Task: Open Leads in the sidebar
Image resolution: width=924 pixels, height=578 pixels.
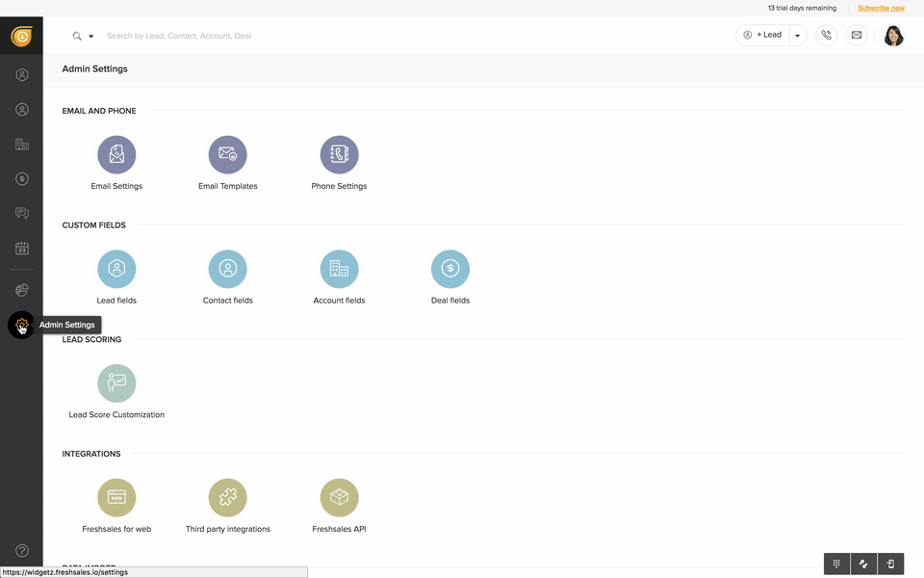Action: (22, 75)
